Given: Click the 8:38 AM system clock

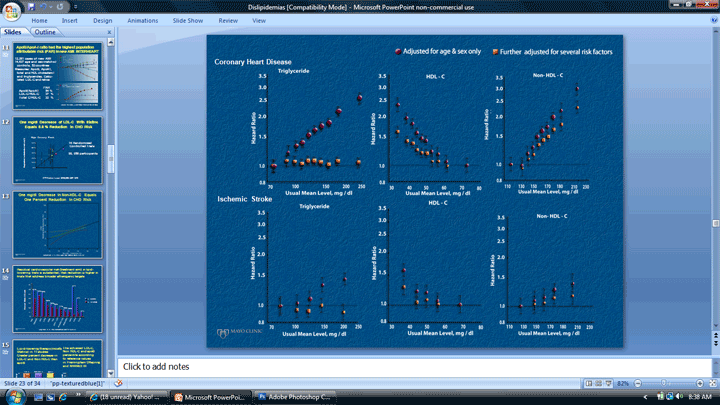Looking at the screenshot, I should coord(700,397).
